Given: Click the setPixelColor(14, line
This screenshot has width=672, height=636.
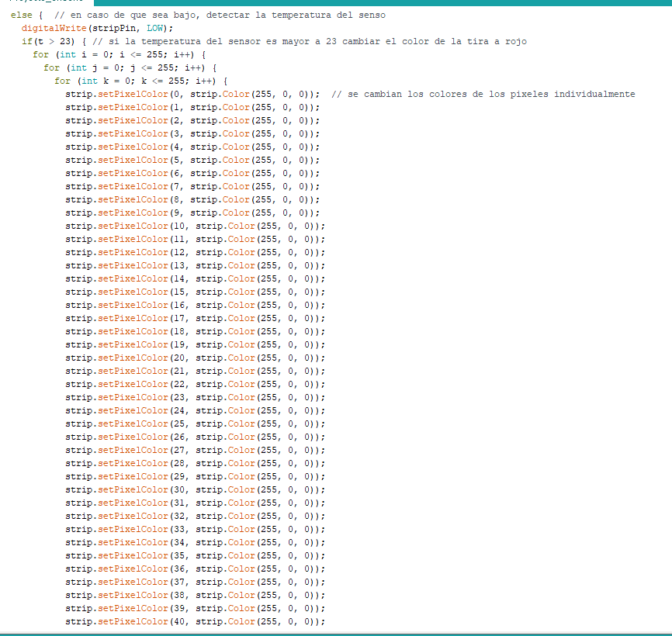Looking at the screenshot, I should pyautogui.click(x=196, y=278).
